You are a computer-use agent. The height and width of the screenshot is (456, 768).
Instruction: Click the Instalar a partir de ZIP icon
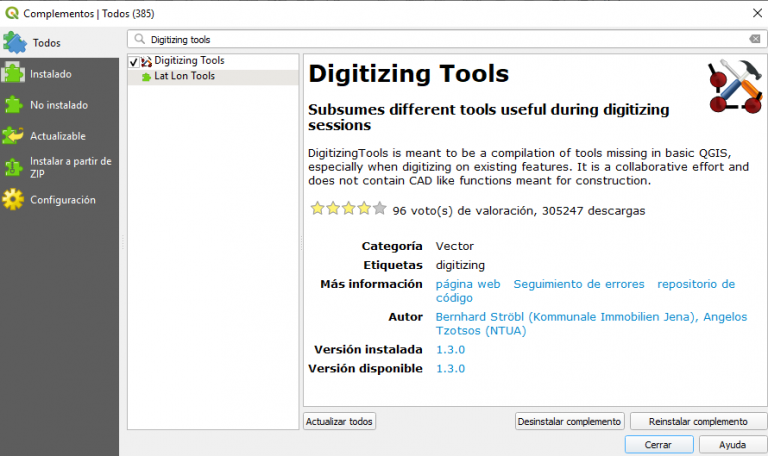[13, 167]
